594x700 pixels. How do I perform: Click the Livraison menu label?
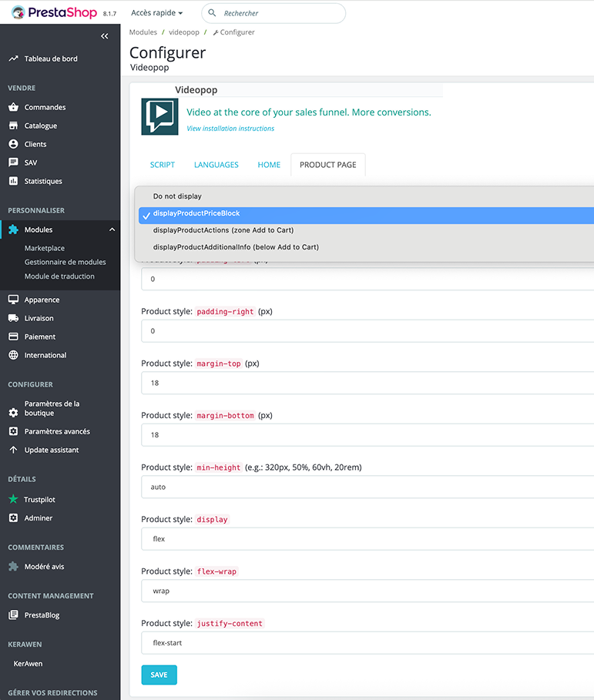tap(39, 318)
